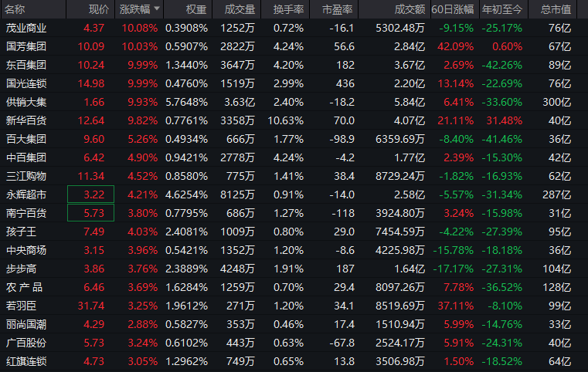Click change value 2.88% of 丽尚国潮
Viewport: 588px width, 372px height.
coord(142,324)
